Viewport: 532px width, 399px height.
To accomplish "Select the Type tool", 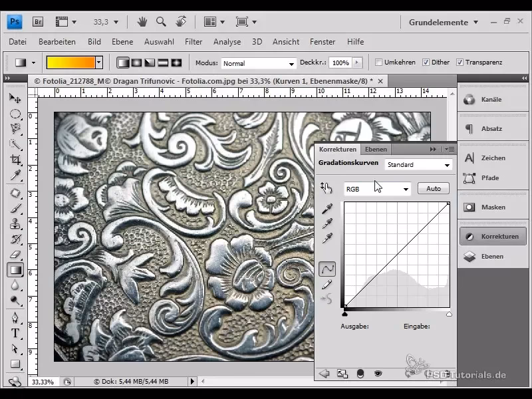I will 15,333.
